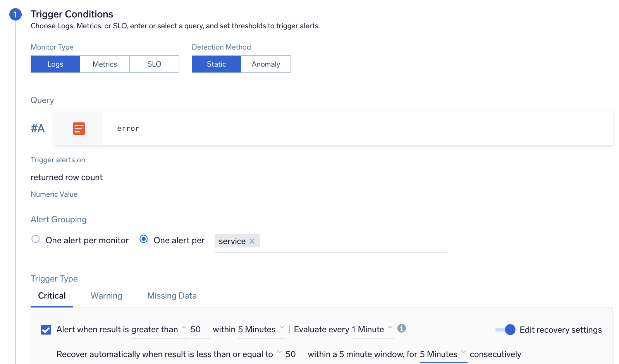Toggle Edit recovery settings switch

click(x=506, y=330)
